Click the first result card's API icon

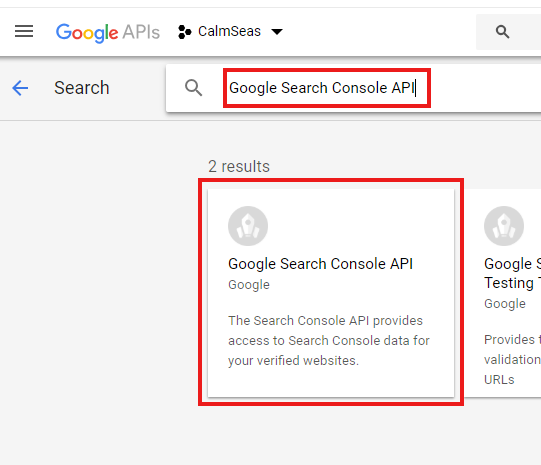248,226
